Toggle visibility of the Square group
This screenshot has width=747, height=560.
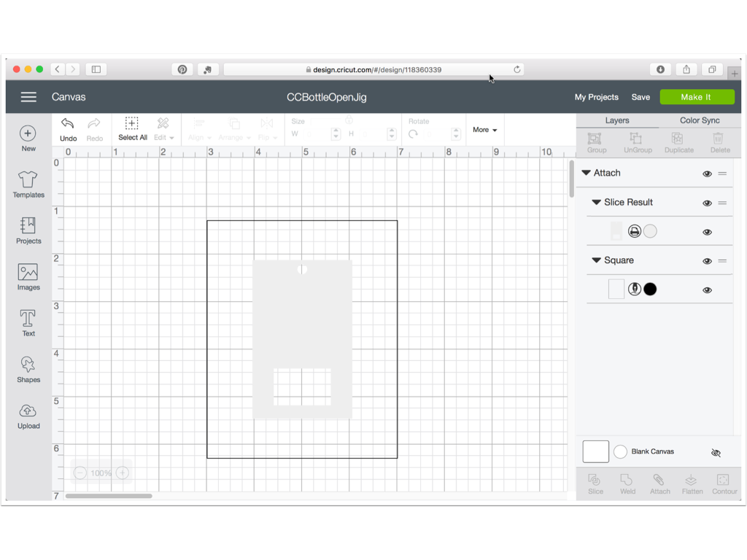pos(707,261)
